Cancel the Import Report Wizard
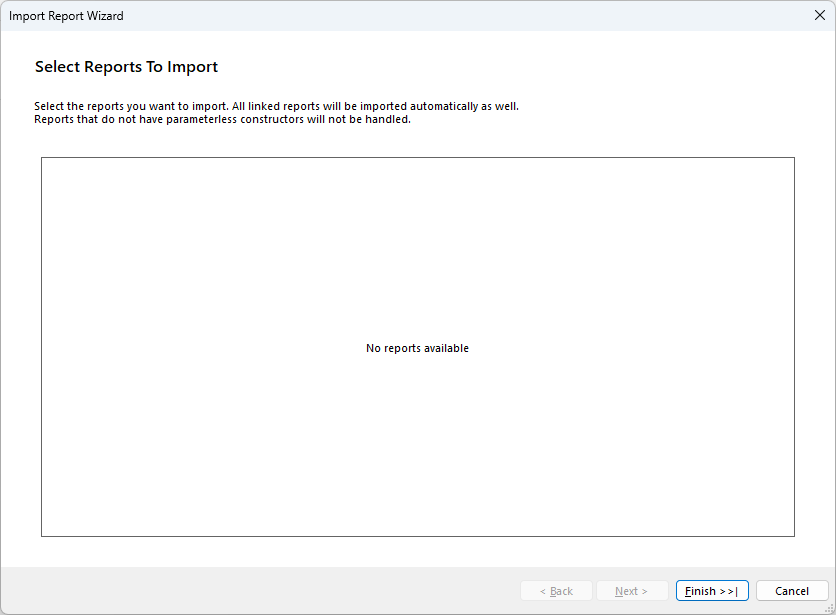This screenshot has width=836, height=615. (792, 590)
